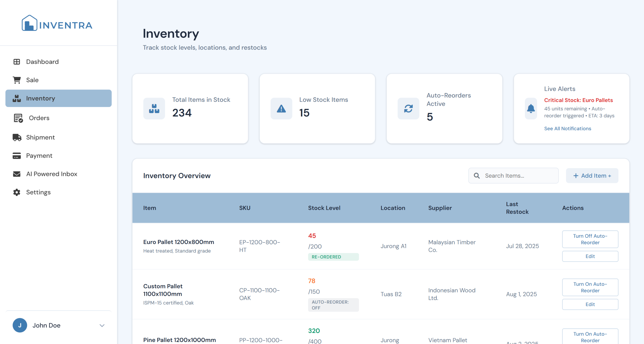The image size is (644, 344).
Task: Open the Inventory navigation item
Action: coord(41,98)
